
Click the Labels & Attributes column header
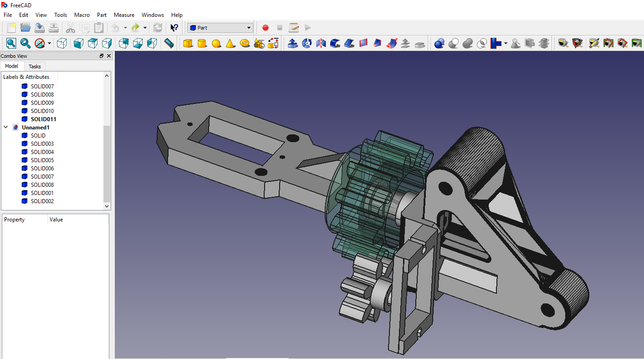(29, 77)
